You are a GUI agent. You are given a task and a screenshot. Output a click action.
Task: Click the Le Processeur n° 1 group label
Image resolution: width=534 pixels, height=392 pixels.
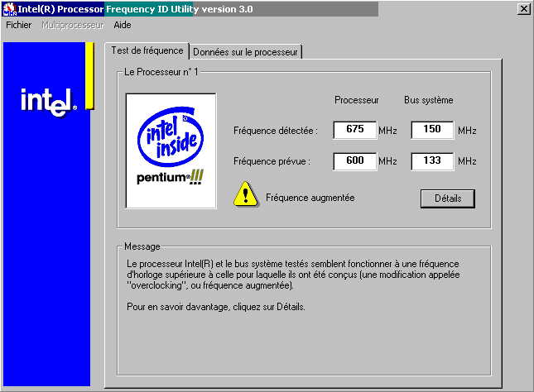[161, 72]
